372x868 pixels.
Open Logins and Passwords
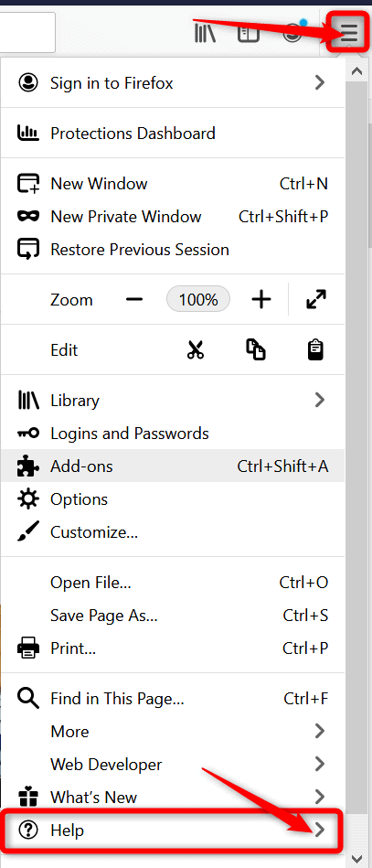(173, 434)
